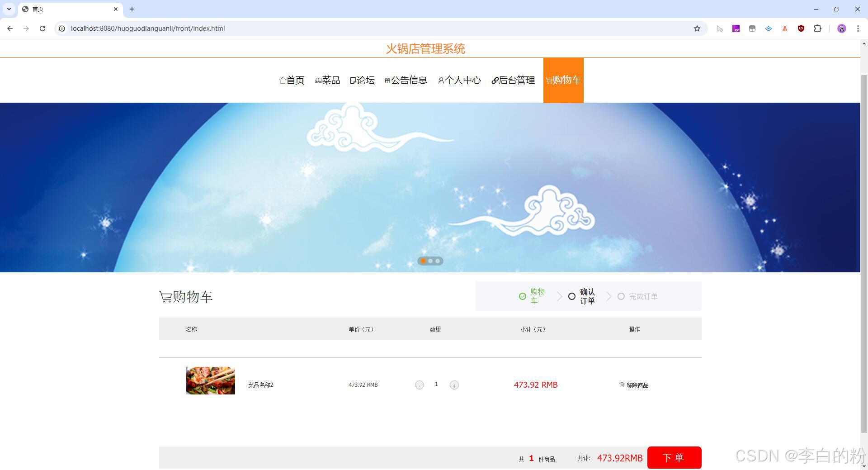Click the home icon beside 首页
Image resolution: width=868 pixels, height=470 pixels.
(x=283, y=81)
